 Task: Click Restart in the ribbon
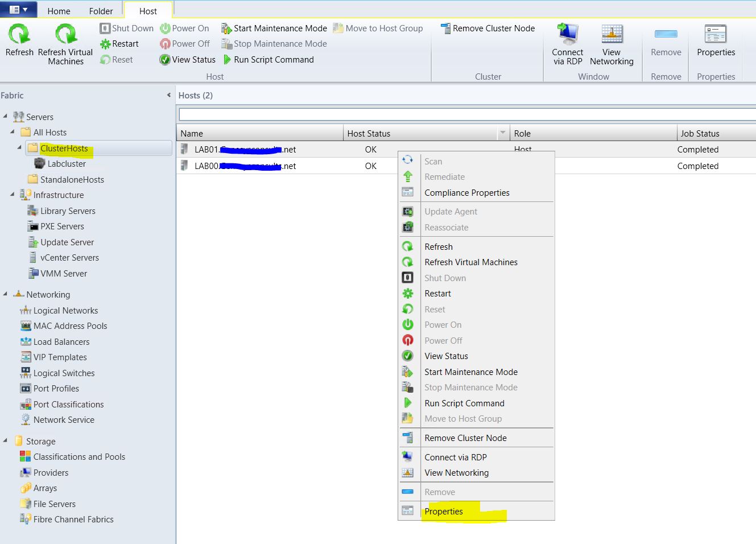(119, 44)
